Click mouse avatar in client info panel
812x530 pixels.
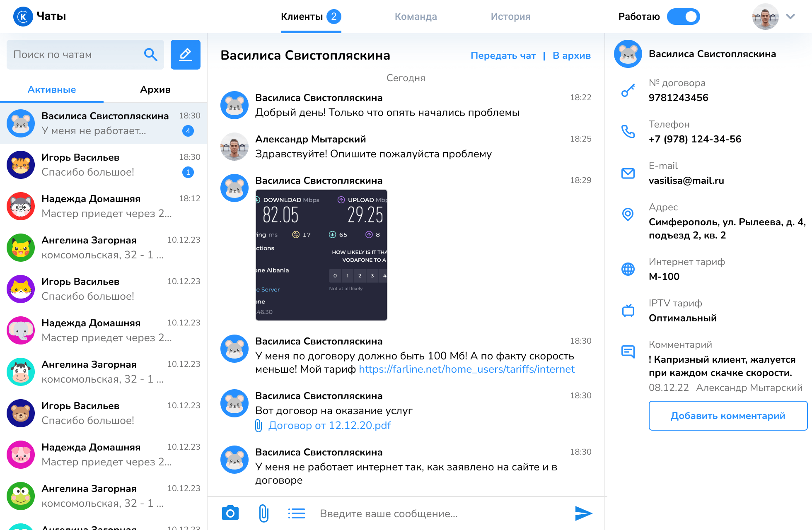coord(628,54)
